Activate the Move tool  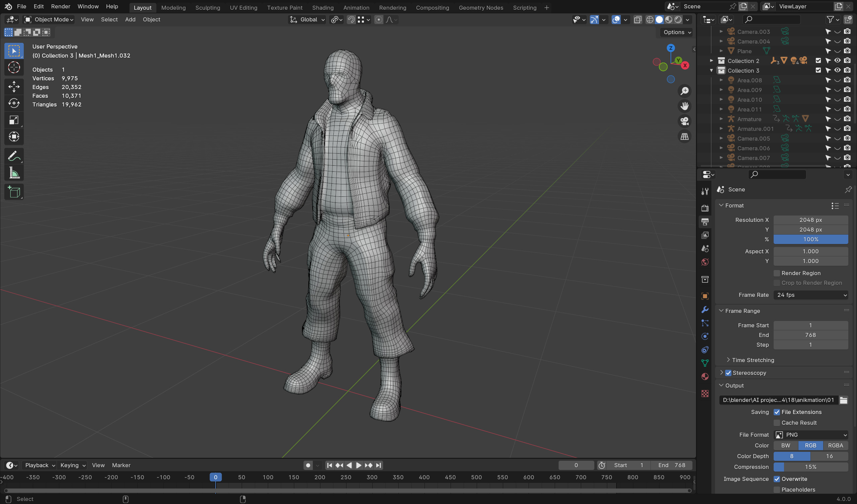pos(14,86)
